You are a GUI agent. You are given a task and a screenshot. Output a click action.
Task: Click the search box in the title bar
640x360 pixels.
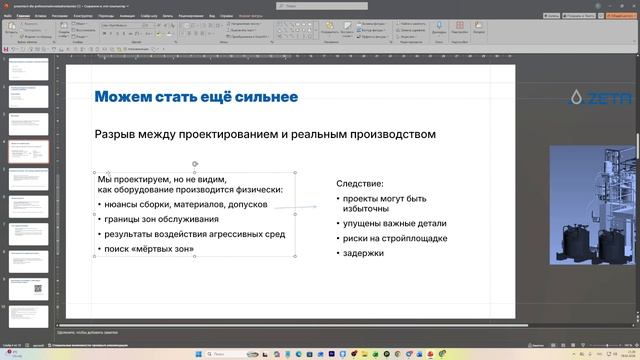(x=322, y=6)
